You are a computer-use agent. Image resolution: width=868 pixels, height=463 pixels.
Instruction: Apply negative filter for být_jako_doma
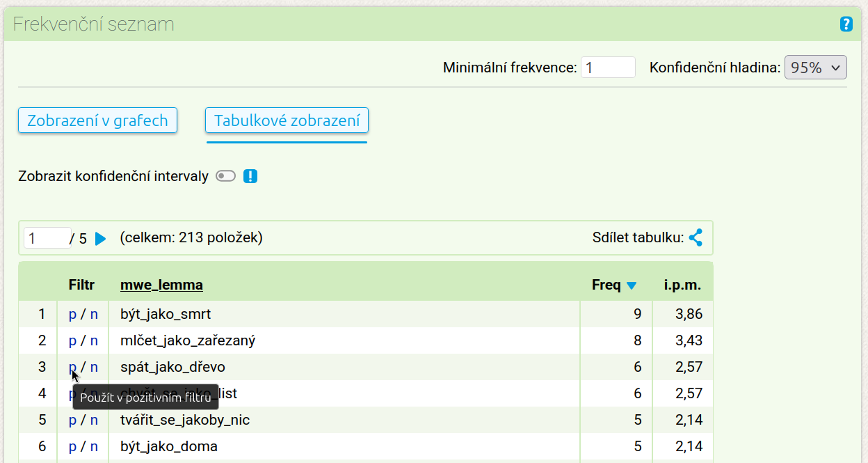[x=94, y=446]
